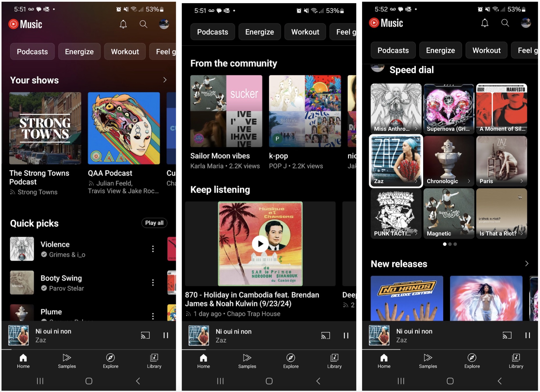Pause Ni oui ni non on the Your shows screen
This screenshot has width=540, height=392.
click(x=166, y=335)
